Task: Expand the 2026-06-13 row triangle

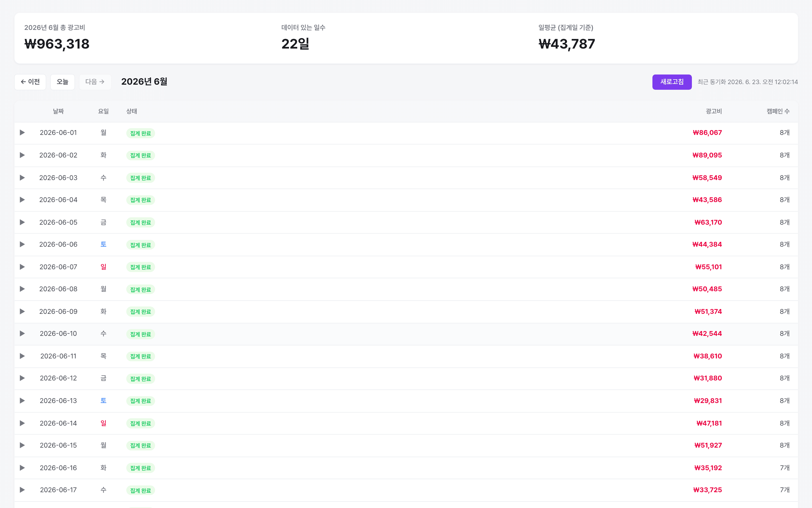Action: (x=22, y=401)
